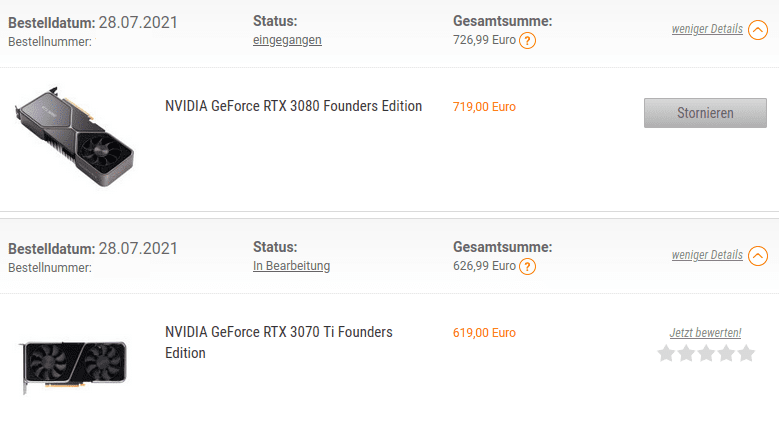Image resolution: width=783 pixels, height=432 pixels.
Task: Select the second rating star
Action: [x=686, y=353]
